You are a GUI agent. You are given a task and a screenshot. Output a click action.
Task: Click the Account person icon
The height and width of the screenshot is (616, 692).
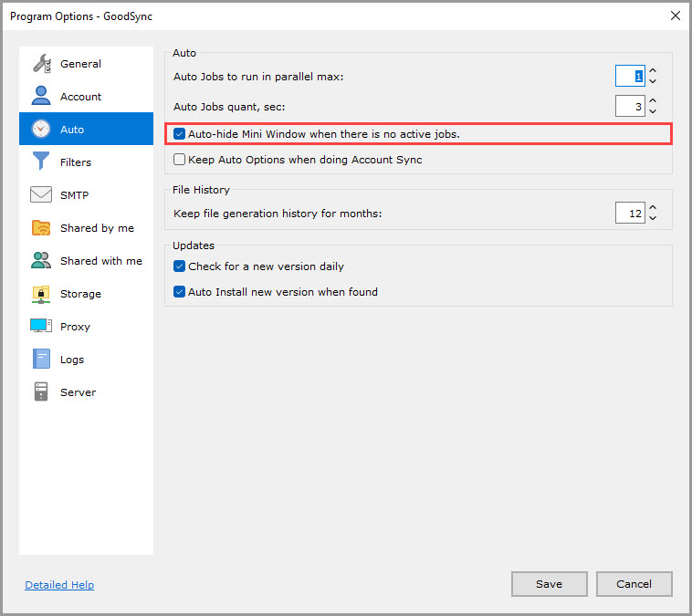click(x=41, y=96)
